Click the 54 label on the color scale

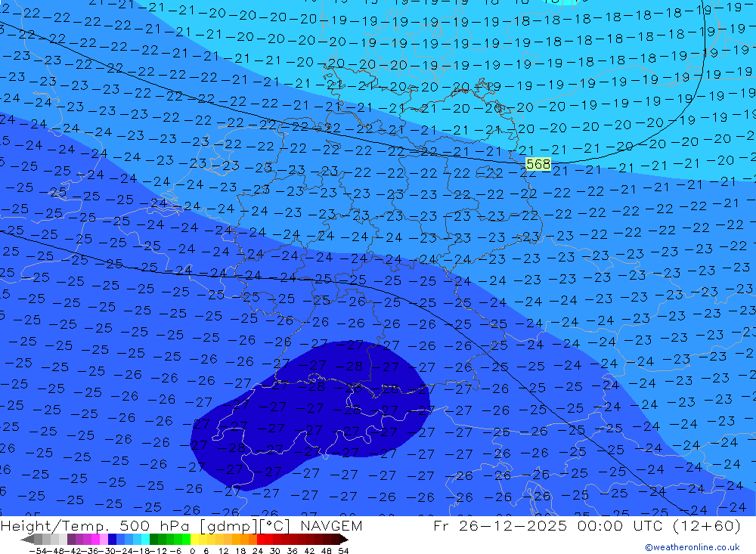[343, 551]
